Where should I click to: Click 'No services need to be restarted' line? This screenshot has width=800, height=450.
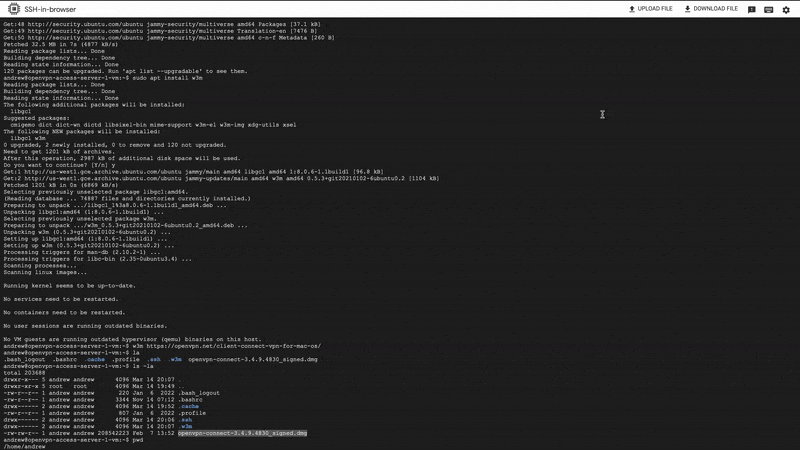coord(58,298)
